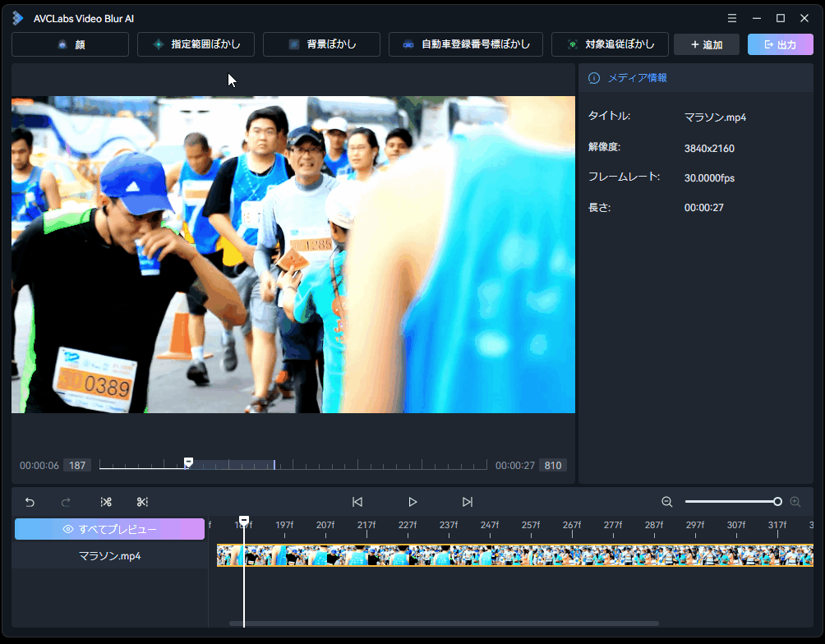Click the undo arrow icon
Image resolution: width=825 pixels, height=644 pixels.
click(30, 502)
